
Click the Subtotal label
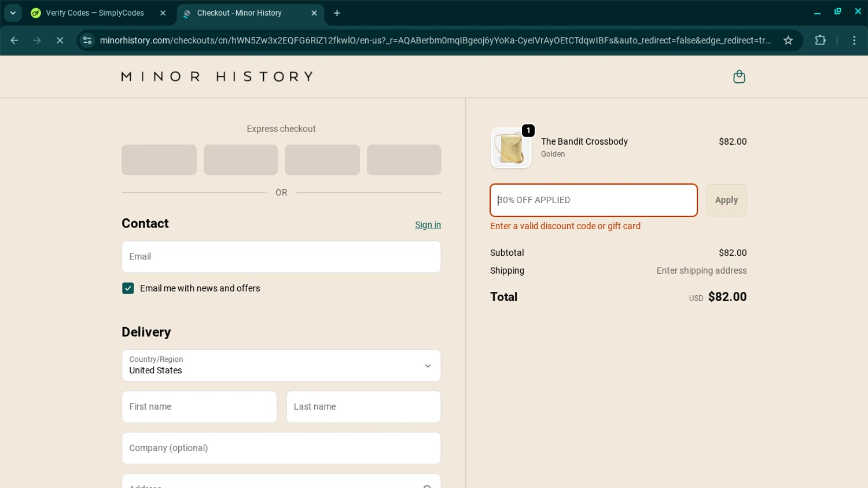(x=507, y=253)
